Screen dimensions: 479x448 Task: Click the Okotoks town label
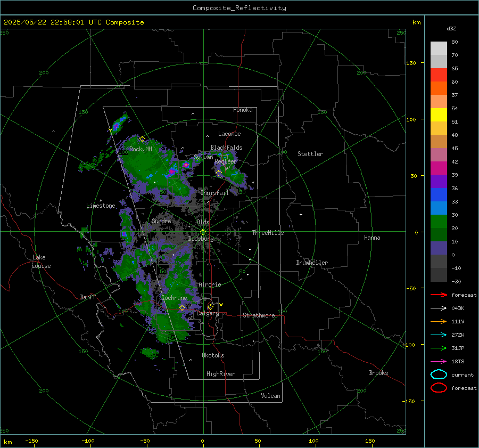click(x=213, y=355)
